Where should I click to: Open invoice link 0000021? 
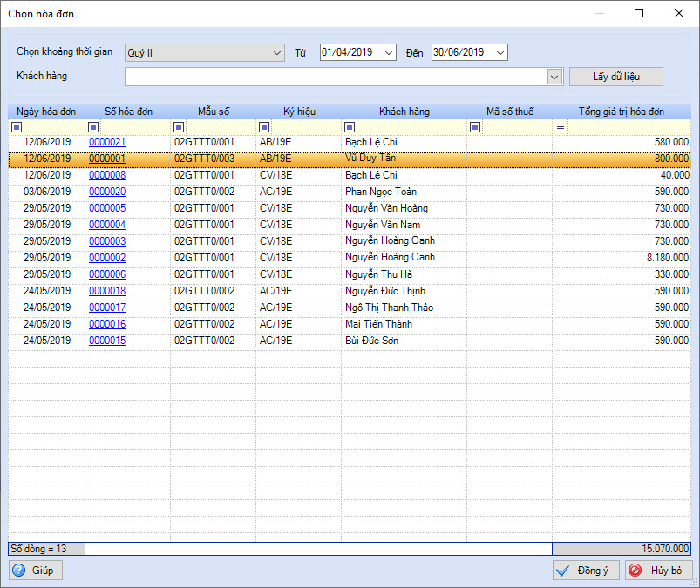[107, 142]
